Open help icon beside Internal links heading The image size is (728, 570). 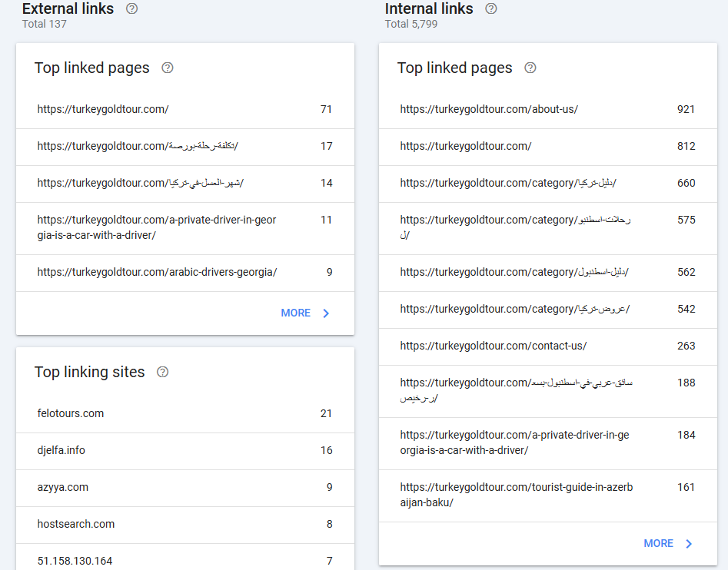pyautogui.click(x=490, y=8)
